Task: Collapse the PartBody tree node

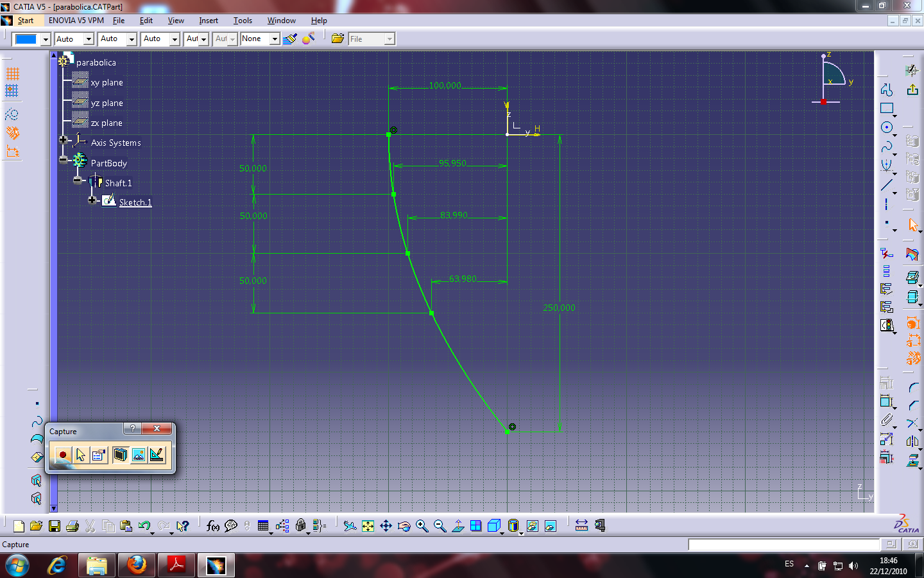Action: click(x=63, y=159)
